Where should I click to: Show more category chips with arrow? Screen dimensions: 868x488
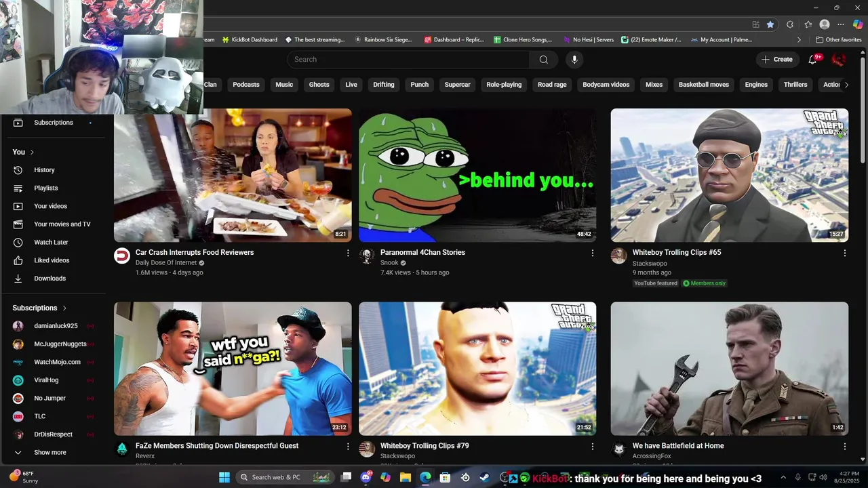click(846, 85)
